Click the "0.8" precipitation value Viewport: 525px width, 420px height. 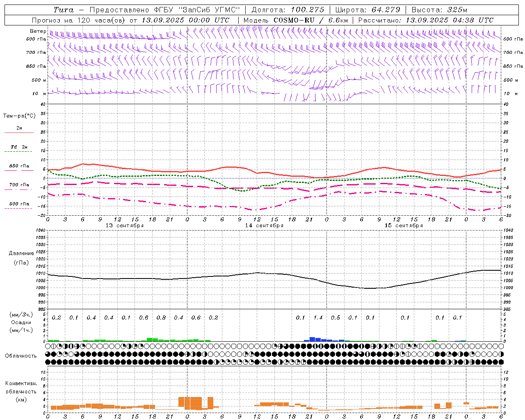coord(161,317)
